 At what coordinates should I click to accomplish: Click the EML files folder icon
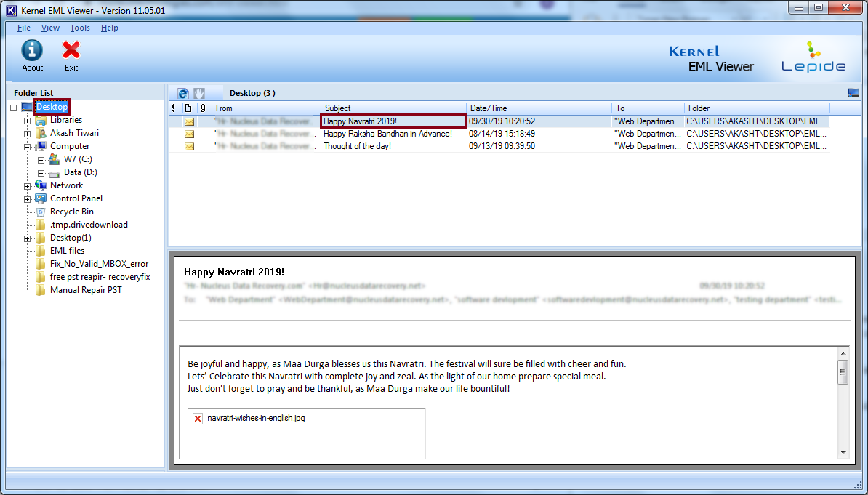click(x=41, y=251)
